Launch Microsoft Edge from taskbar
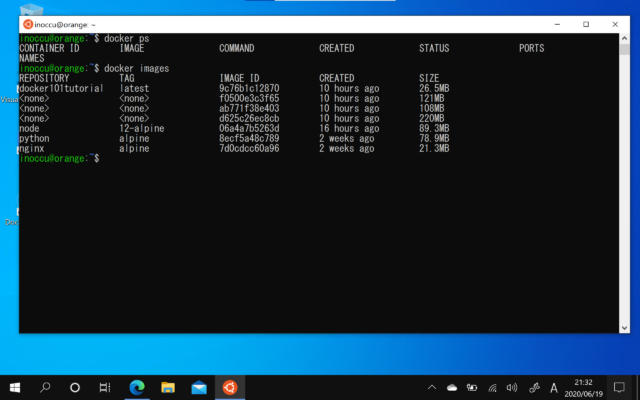Viewport: 640px width, 400px height. point(137,387)
